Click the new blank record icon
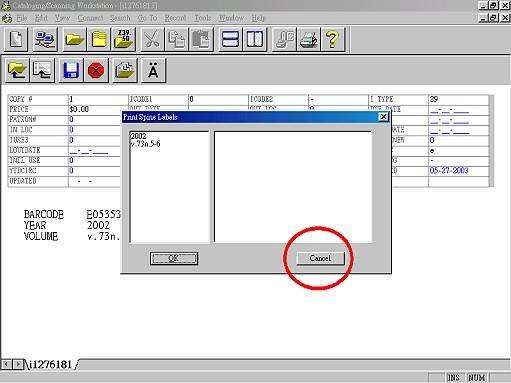 pyautogui.click(x=16, y=39)
